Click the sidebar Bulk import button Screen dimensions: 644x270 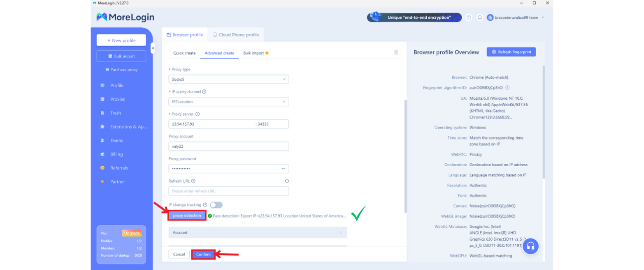point(121,56)
